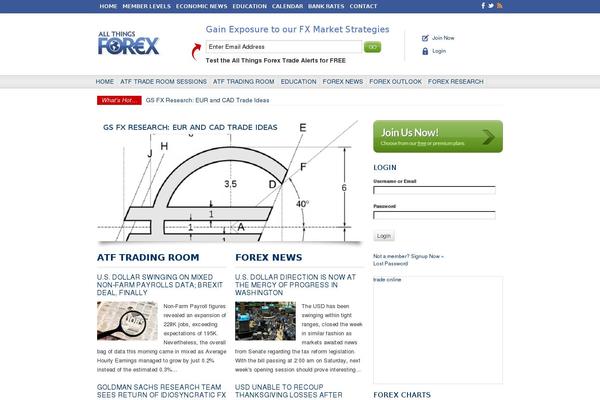Click HOME in the gray navigation bar

[105, 82]
